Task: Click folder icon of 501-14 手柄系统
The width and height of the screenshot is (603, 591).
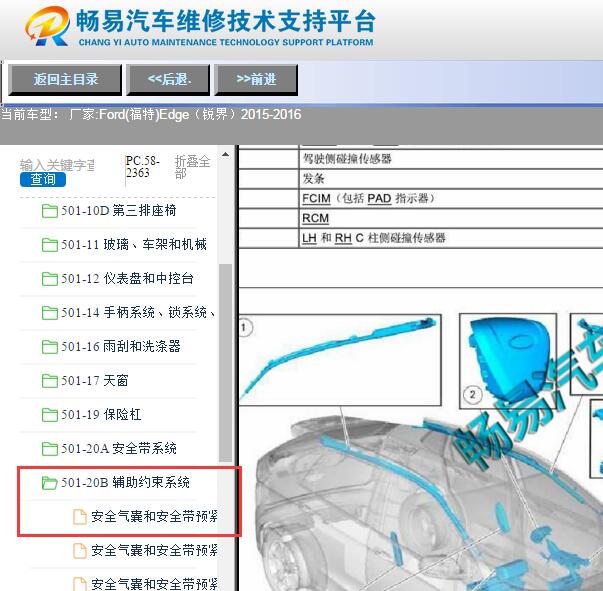Action: (x=50, y=313)
